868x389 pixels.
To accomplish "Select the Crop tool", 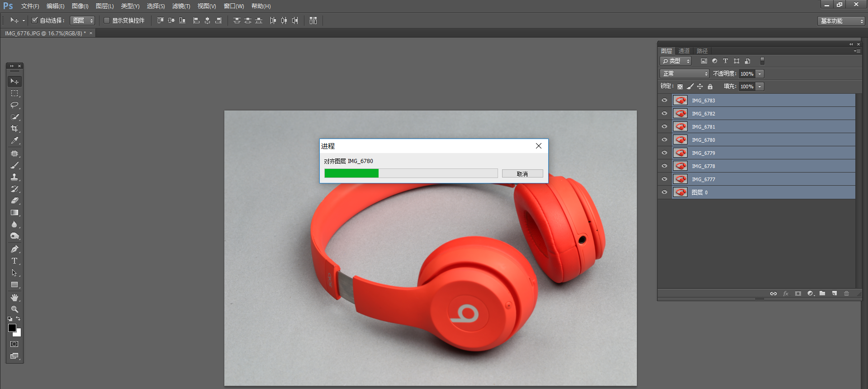I will tap(14, 129).
